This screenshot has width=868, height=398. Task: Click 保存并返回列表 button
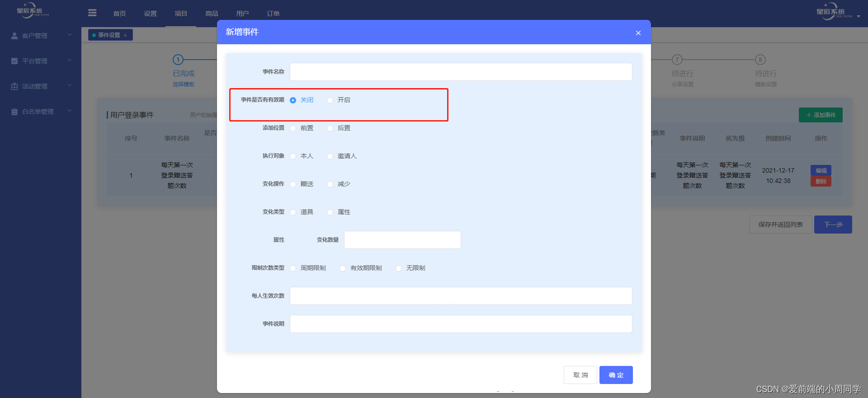click(x=781, y=225)
